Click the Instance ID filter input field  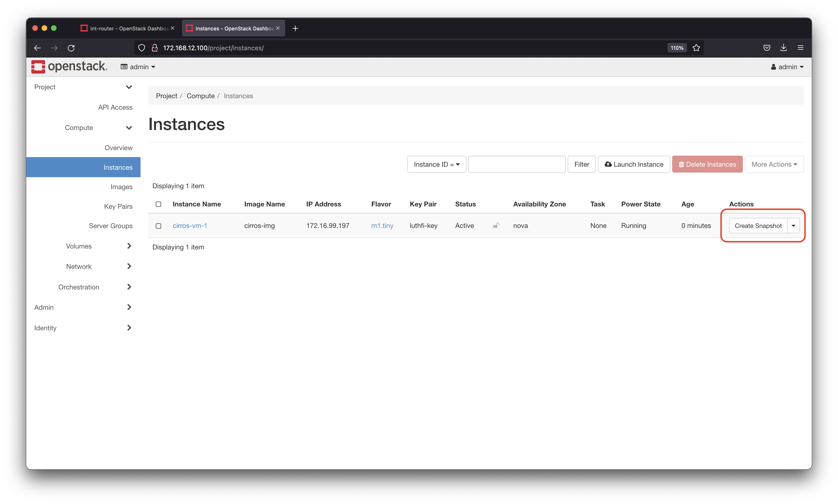(516, 165)
